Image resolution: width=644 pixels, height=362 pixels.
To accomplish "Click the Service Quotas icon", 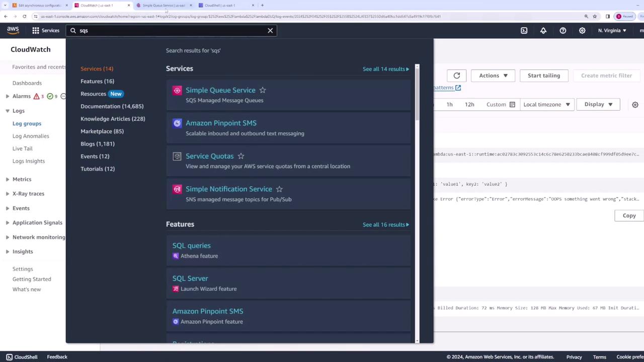I will tap(177, 156).
